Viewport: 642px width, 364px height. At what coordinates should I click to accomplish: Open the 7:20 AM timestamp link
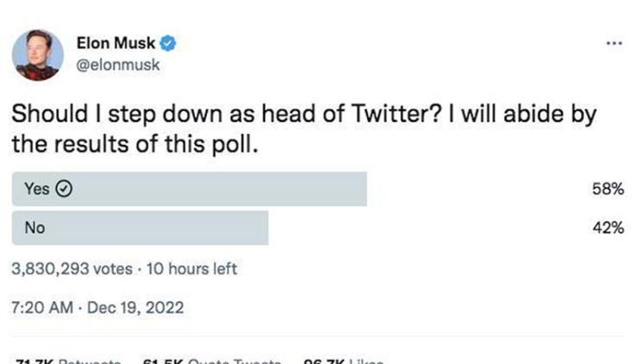(x=42, y=307)
